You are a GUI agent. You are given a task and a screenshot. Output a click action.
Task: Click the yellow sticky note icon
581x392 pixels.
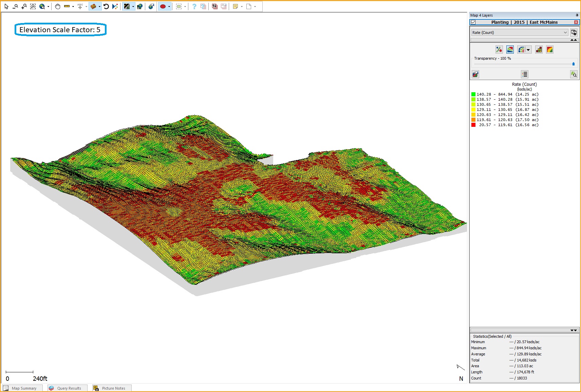(x=236, y=6)
